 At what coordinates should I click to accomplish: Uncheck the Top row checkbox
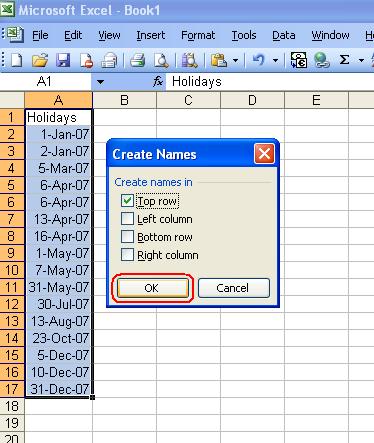(x=127, y=201)
